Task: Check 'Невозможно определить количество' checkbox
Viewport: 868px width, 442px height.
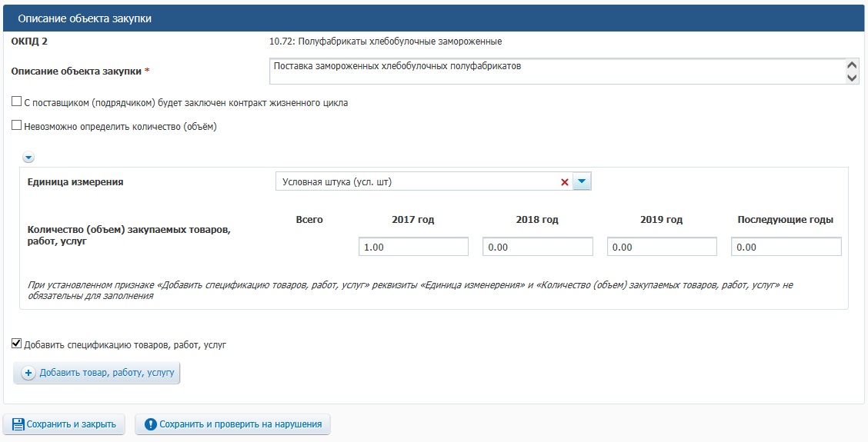Action: (17, 126)
